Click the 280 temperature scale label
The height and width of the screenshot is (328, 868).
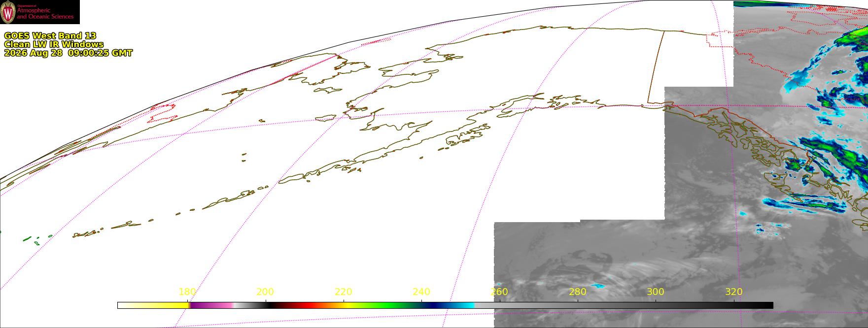click(x=578, y=292)
